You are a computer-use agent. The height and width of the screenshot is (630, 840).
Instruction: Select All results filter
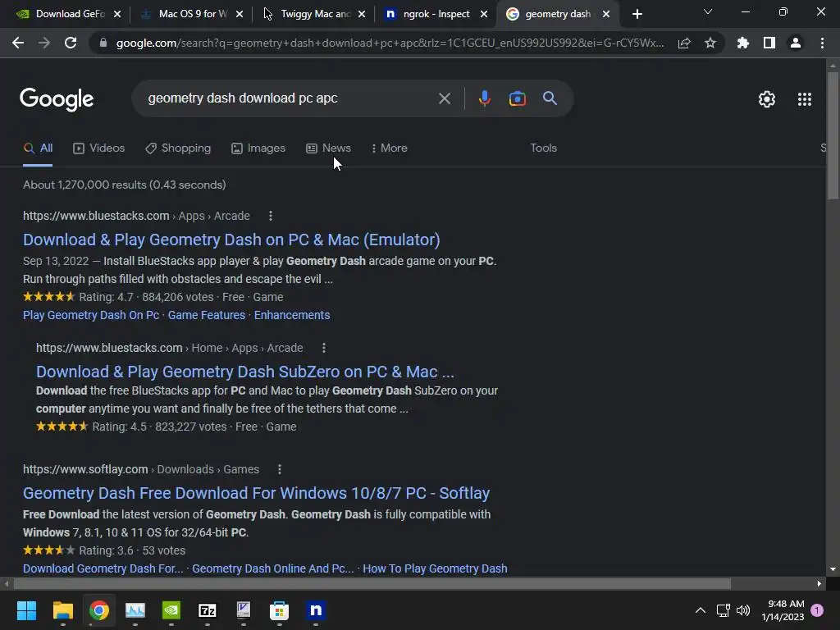pyautogui.click(x=38, y=148)
